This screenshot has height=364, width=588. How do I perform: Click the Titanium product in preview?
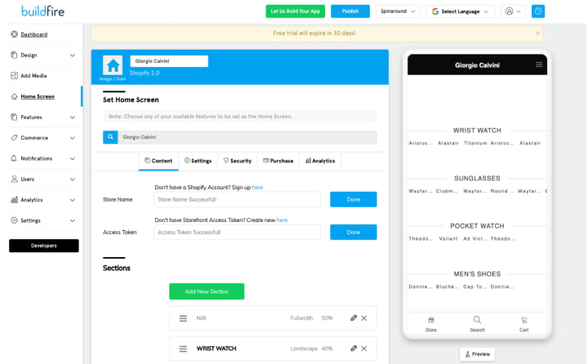[475, 143]
